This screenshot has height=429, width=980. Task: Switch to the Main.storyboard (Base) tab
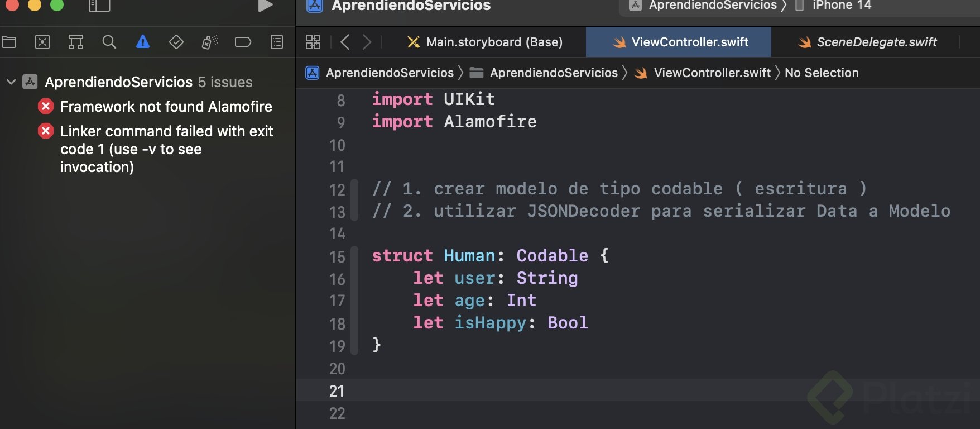[485, 42]
